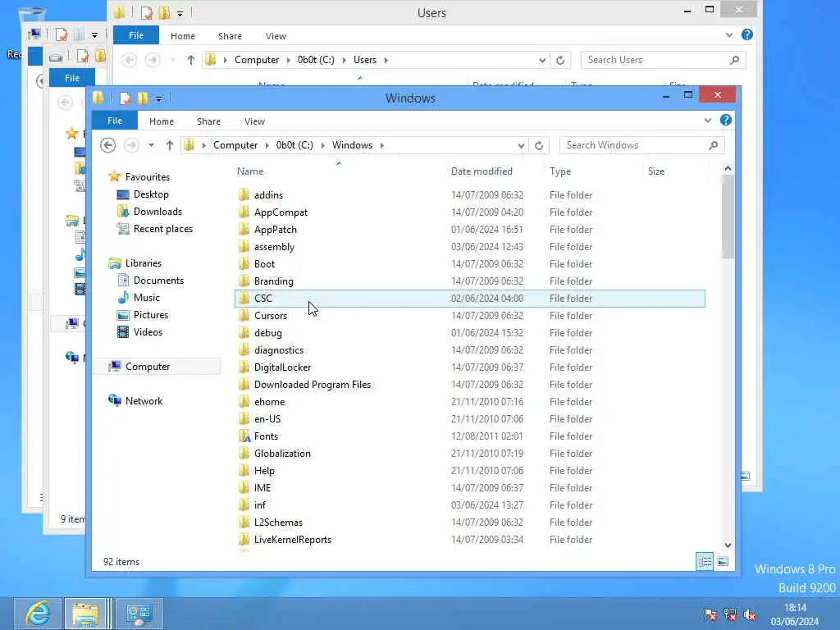Screen dimensions: 840x630
Task: Refresh the Users window folder view
Action: pos(560,60)
